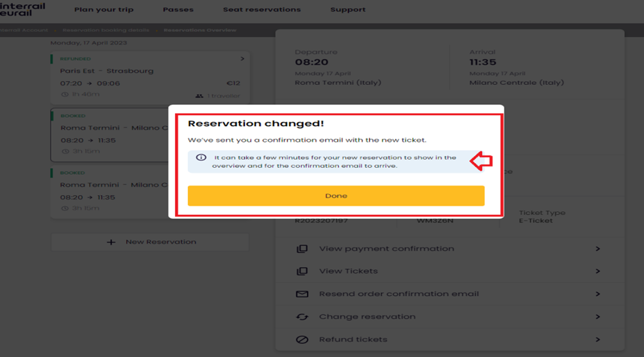This screenshot has width=644, height=357.
Task: Click the View Tickets document icon
Action: coord(302,271)
